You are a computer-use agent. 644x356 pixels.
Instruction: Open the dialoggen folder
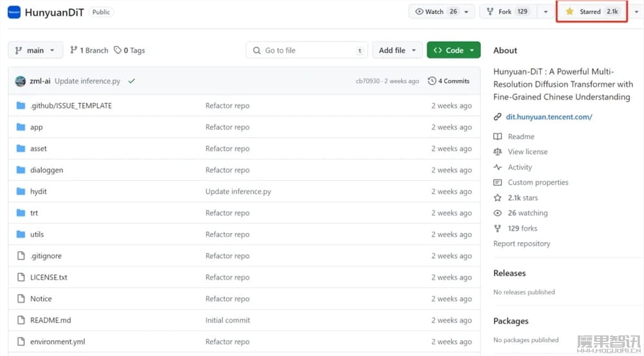click(46, 170)
